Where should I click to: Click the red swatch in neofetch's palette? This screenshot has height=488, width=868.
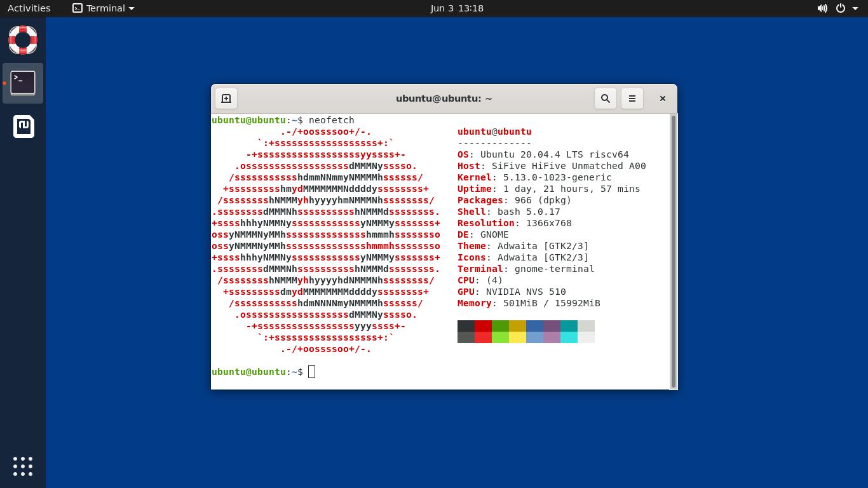(483, 331)
